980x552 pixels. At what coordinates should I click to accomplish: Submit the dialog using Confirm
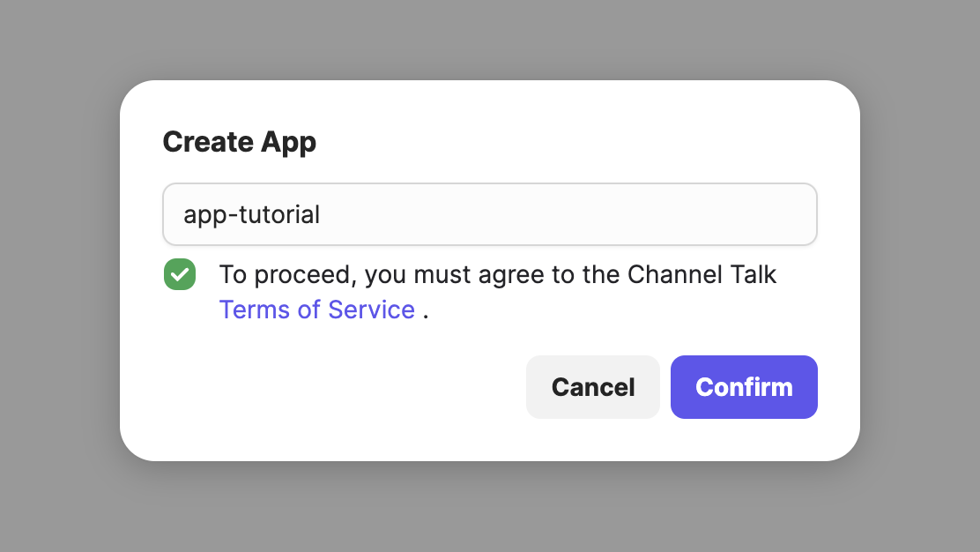[x=744, y=387]
